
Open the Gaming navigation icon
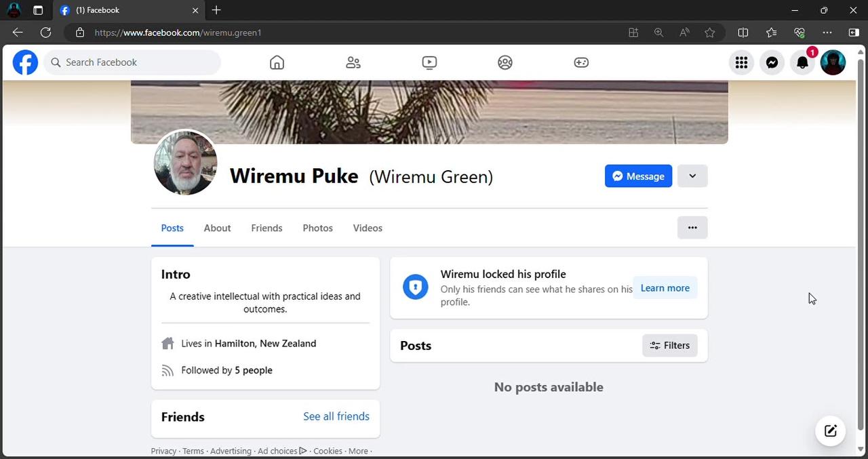(580, 62)
